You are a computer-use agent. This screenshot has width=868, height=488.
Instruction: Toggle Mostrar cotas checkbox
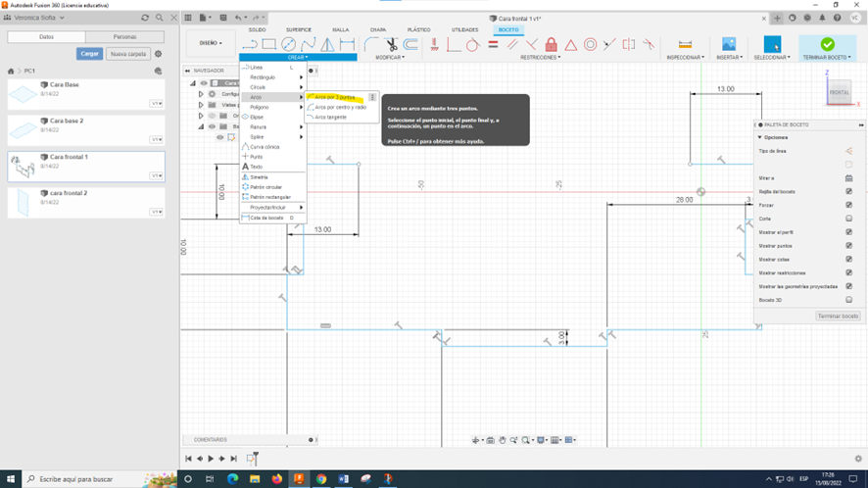[848, 260]
